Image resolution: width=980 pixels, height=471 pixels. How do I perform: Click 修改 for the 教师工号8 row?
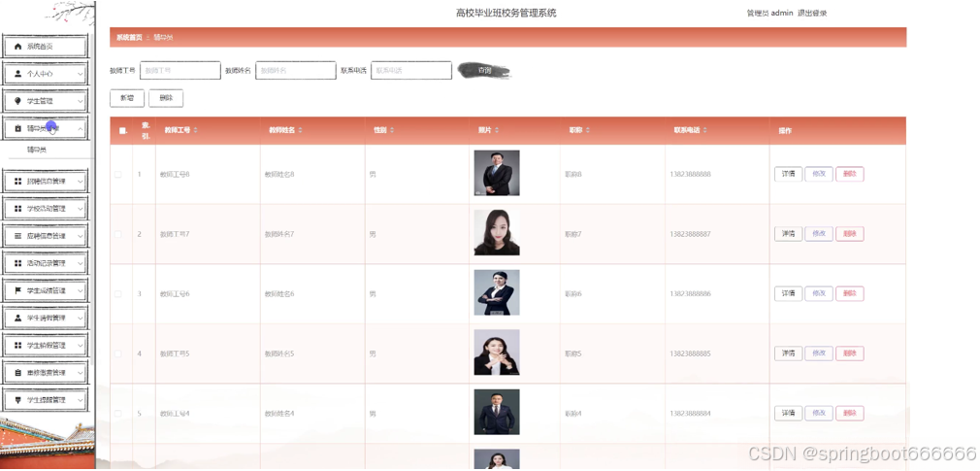tap(819, 174)
